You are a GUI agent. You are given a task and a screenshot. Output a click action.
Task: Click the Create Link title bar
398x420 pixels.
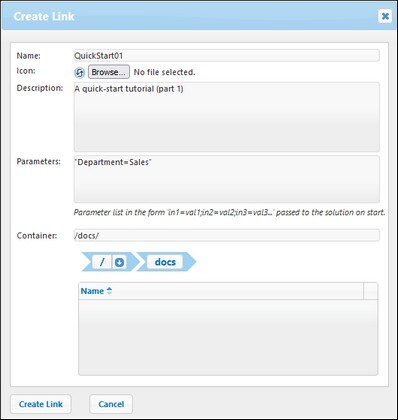(x=190, y=16)
